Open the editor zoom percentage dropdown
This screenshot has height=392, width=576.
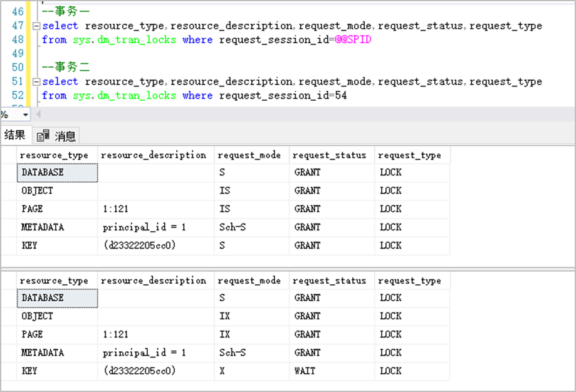pos(26,115)
